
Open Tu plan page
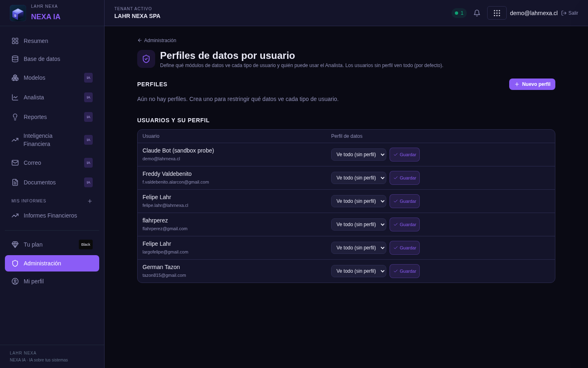click(x=52, y=245)
